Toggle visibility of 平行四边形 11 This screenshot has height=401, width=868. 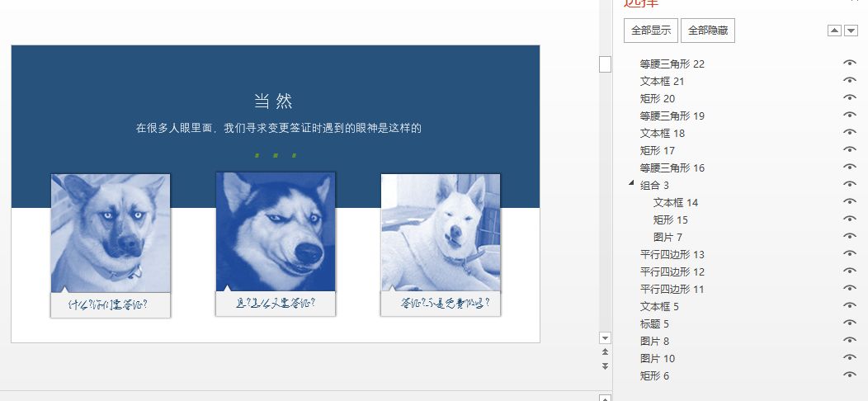click(x=849, y=288)
